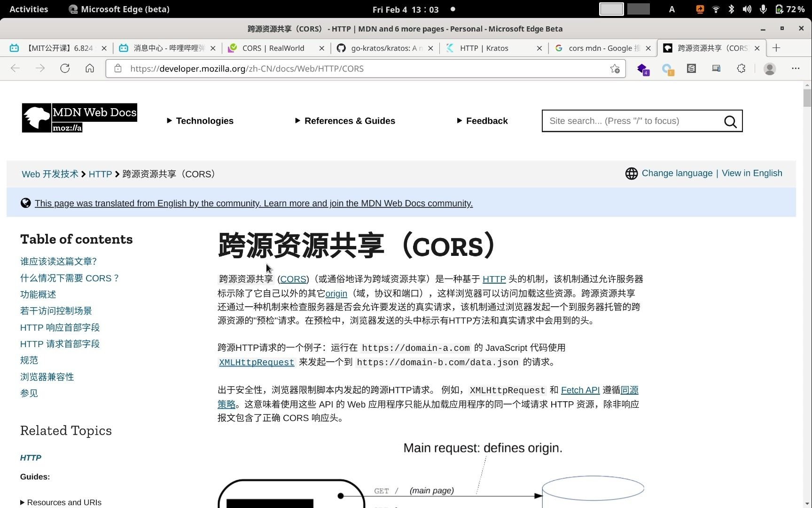Open the system Wi-Fi indicator
The height and width of the screenshot is (508, 812).
click(x=716, y=9)
